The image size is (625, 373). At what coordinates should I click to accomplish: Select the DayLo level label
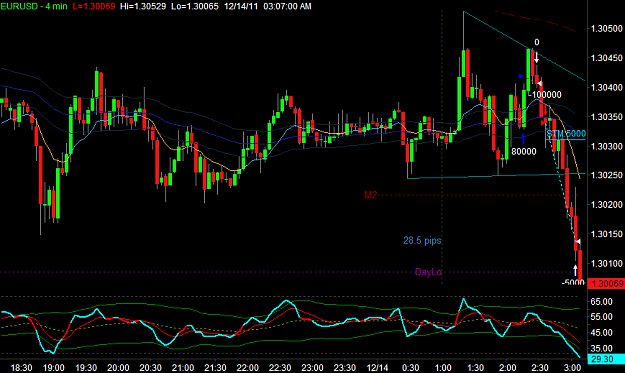[428, 272]
